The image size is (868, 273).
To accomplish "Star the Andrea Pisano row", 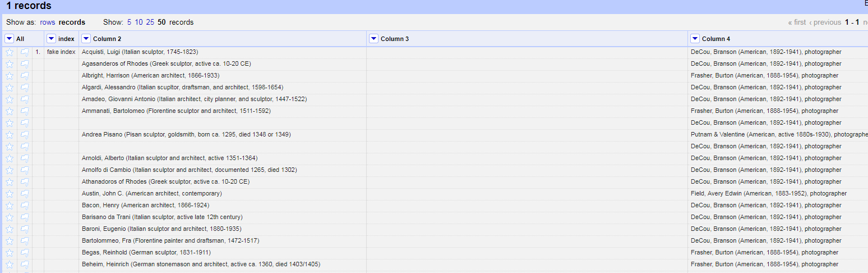I will pyautogui.click(x=10, y=135).
